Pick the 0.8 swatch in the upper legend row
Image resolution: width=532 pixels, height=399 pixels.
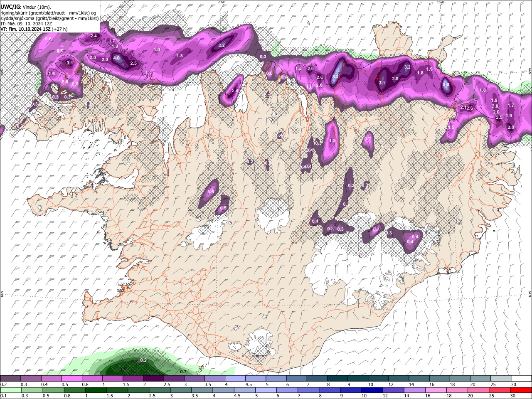(x=92, y=378)
